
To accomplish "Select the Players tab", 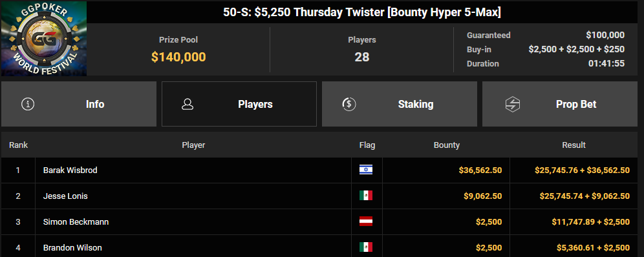I will coord(239,104).
